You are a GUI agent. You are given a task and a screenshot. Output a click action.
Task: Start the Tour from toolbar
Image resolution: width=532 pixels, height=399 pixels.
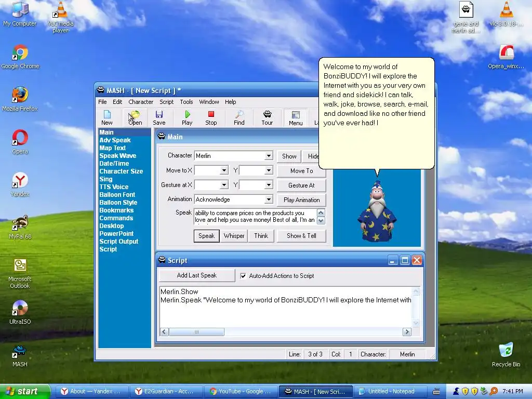pos(267,118)
